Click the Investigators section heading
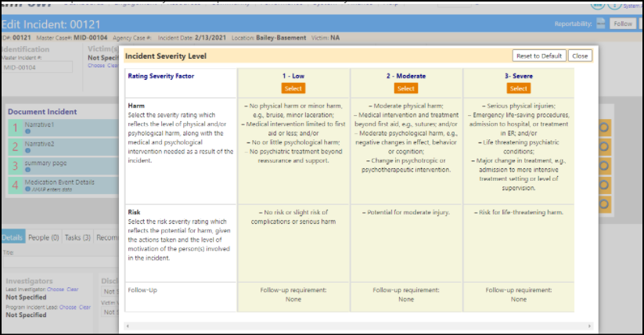 click(x=29, y=281)
